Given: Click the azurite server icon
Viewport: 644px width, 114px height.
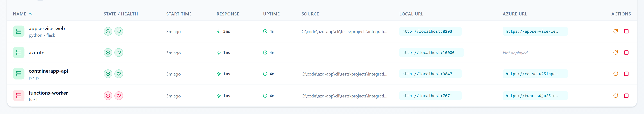Looking at the screenshot, I should 19,53.
